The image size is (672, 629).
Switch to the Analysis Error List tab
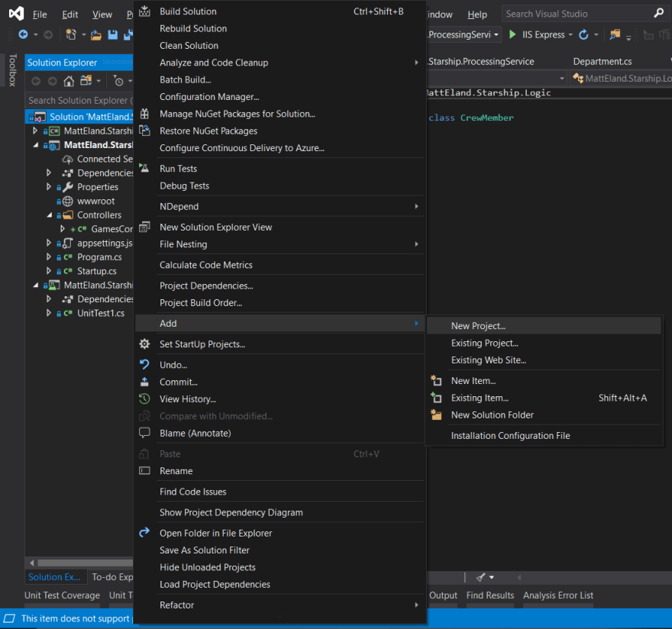coord(560,595)
